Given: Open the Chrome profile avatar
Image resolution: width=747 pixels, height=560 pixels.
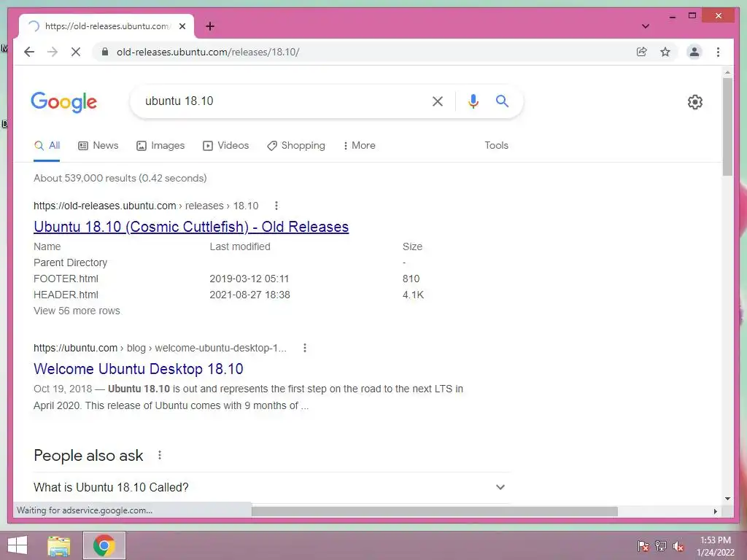Looking at the screenshot, I should coord(694,52).
